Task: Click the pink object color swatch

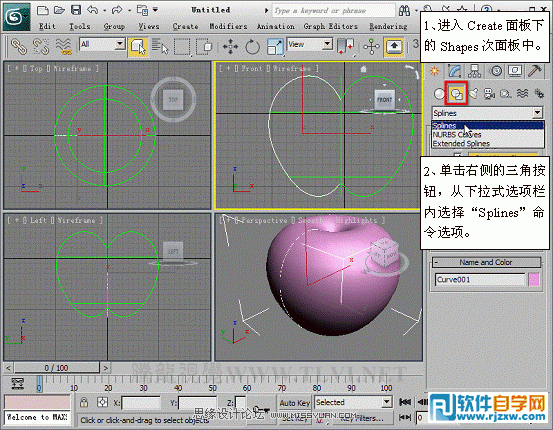Action: pos(534,280)
